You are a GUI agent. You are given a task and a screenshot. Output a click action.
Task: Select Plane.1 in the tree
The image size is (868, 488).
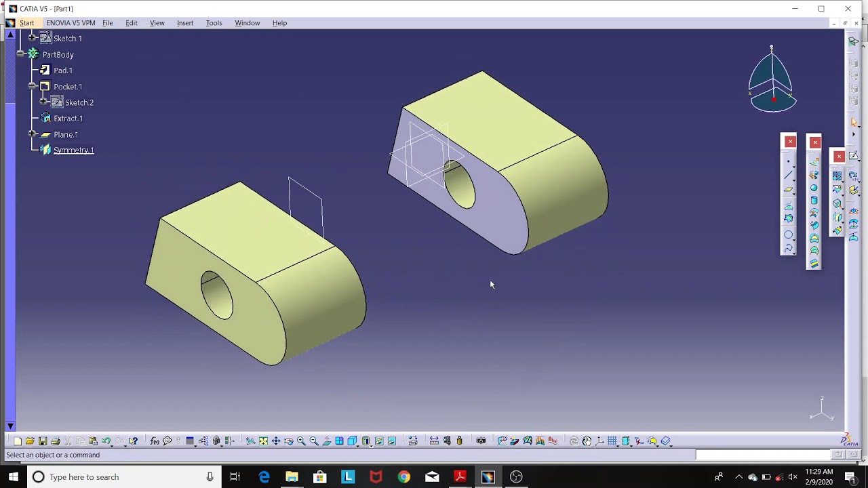tap(66, 135)
